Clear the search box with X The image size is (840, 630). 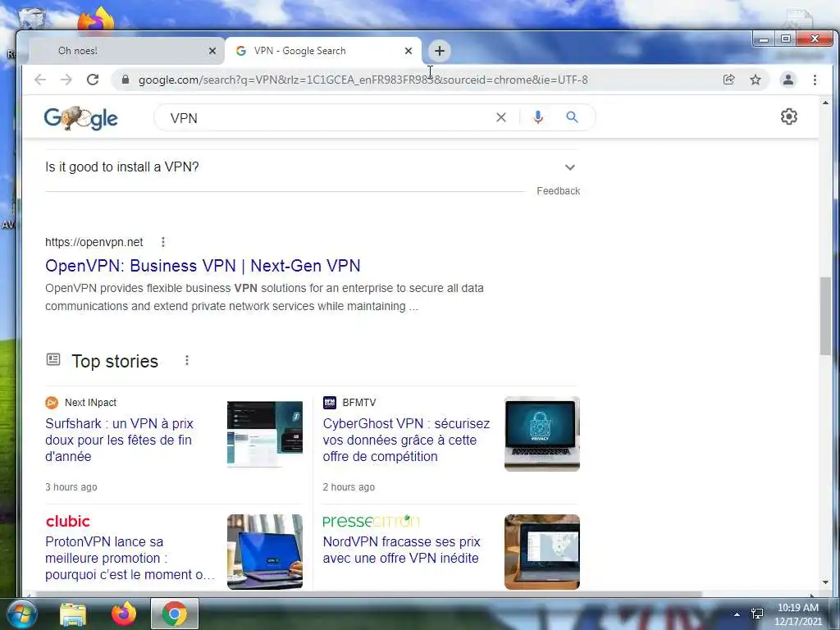pyautogui.click(x=501, y=117)
